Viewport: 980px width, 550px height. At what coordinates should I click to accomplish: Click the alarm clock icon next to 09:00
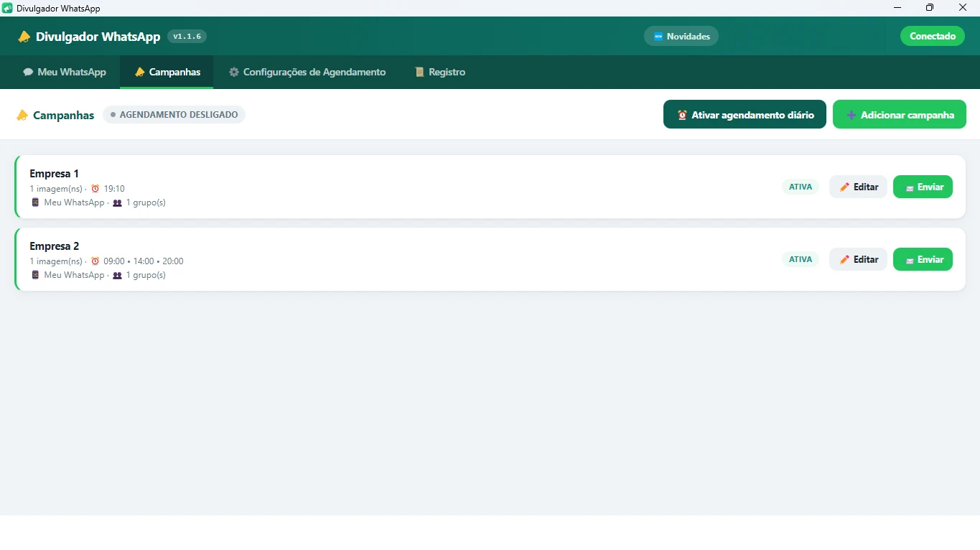95,261
